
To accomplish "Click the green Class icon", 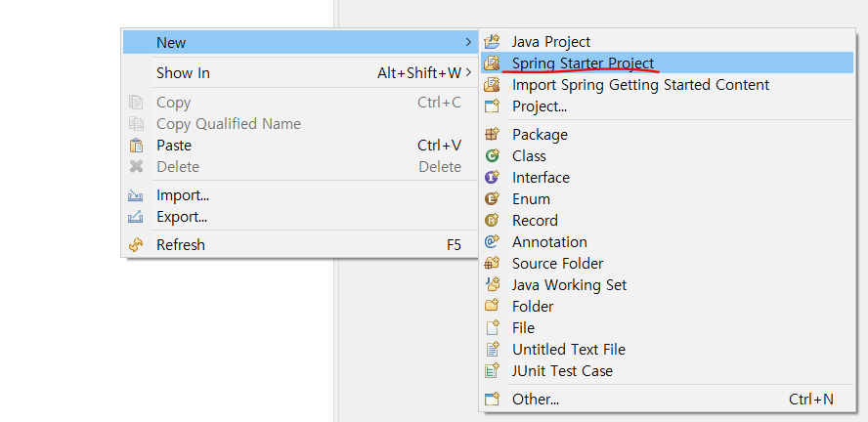I will coord(492,156).
